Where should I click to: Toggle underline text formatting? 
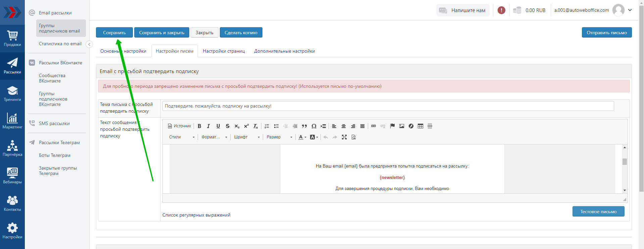(218, 126)
